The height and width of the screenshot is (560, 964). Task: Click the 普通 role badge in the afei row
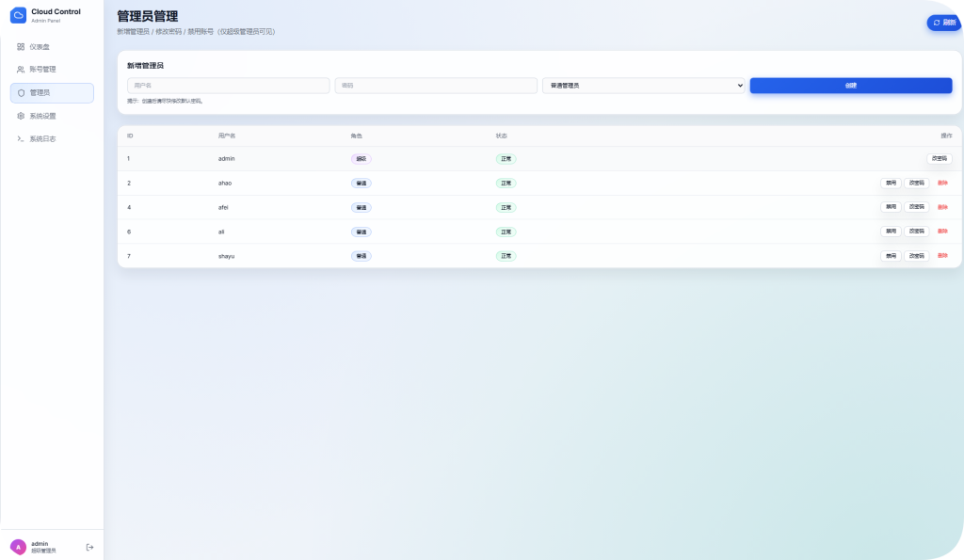361,208
